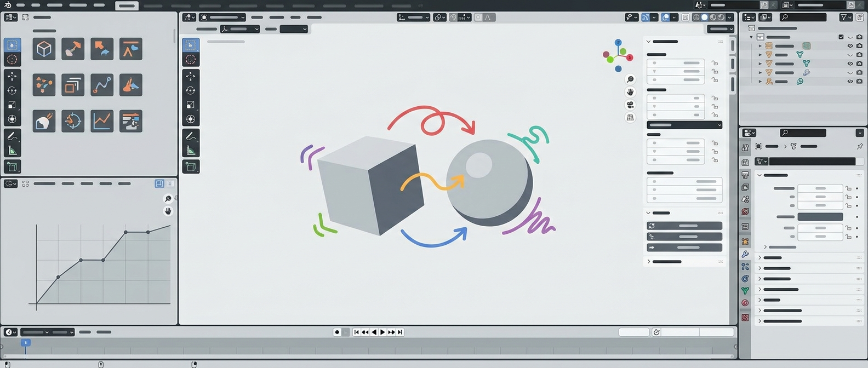Click the blue playhead marker in the timeline
Viewport: 868px width, 368px height.
25,343
